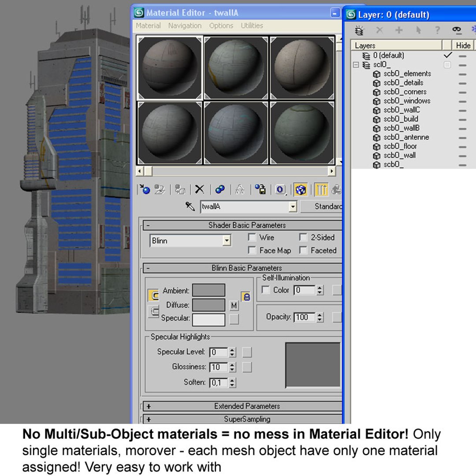Open Material Effects Channel icon
Image resolution: width=476 pixels, height=476 pixels.
pyautogui.click(x=280, y=190)
